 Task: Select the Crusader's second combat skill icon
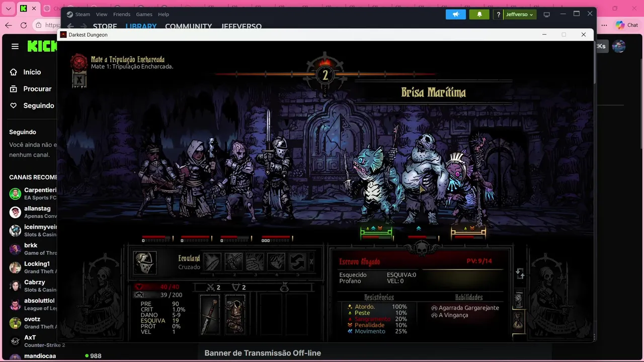(233, 262)
